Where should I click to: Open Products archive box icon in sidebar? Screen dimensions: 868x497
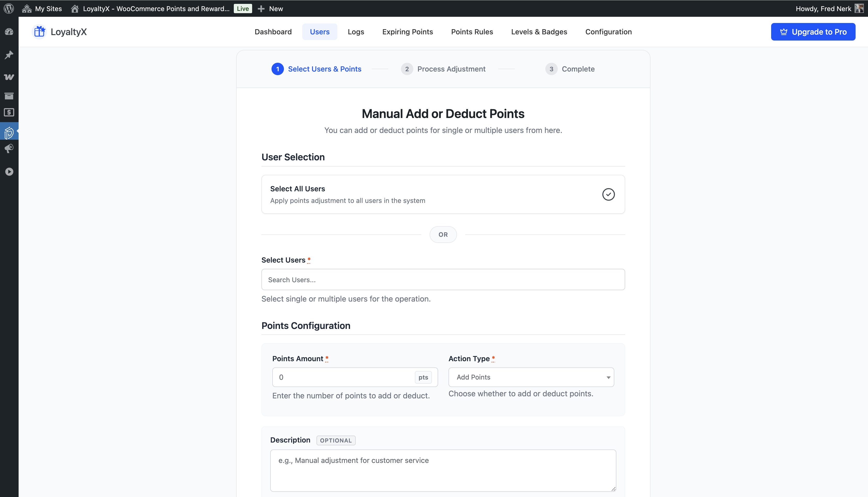(9, 96)
